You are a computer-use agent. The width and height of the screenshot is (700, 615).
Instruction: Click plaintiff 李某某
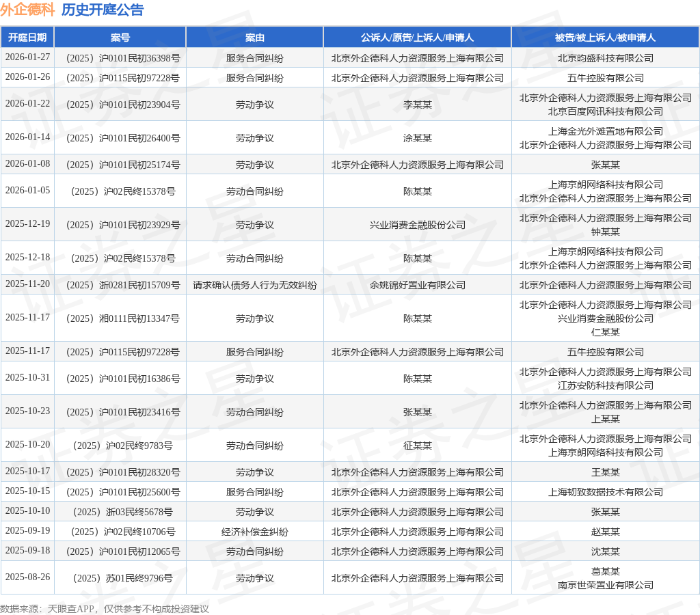(418, 105)
